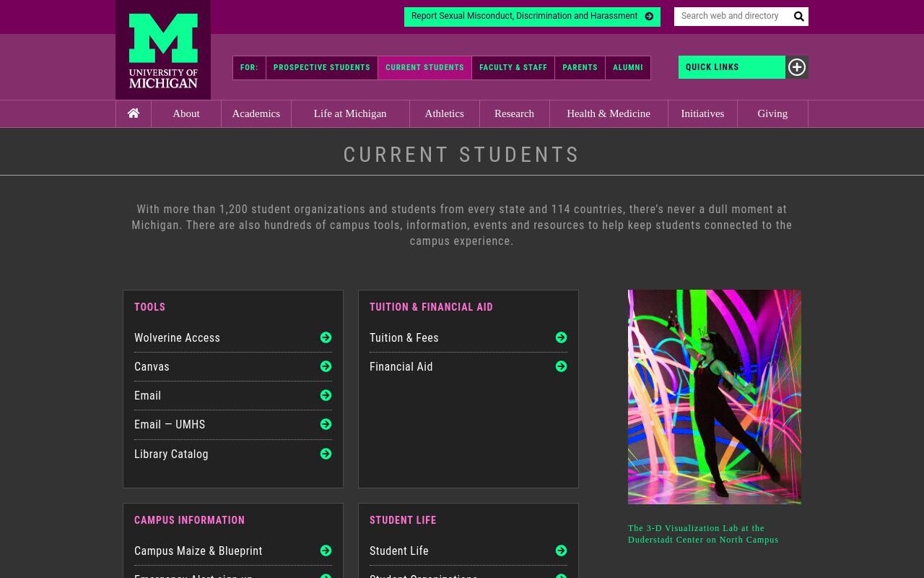The width and height of the screenshot is (924, 578).
Task: Click arrow icon beside Campus Maize & Blueprint
Action: coord(326,551)
